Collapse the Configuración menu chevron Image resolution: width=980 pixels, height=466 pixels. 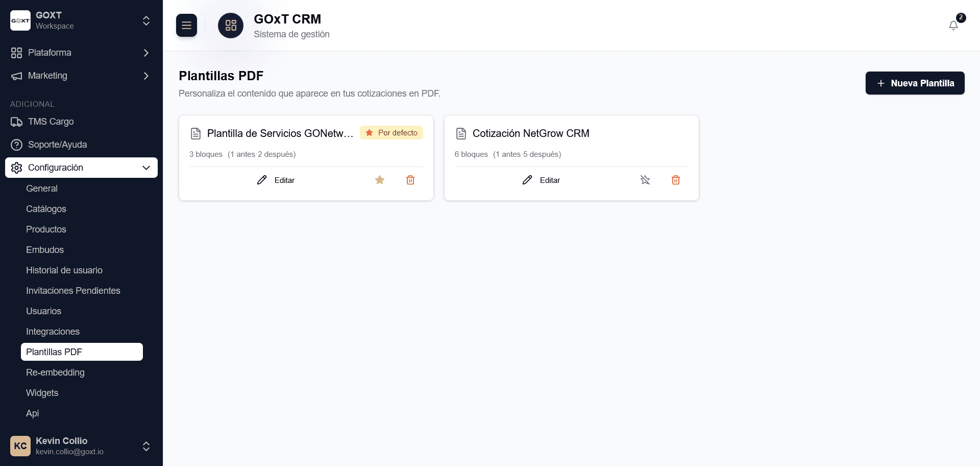(146, 168)
